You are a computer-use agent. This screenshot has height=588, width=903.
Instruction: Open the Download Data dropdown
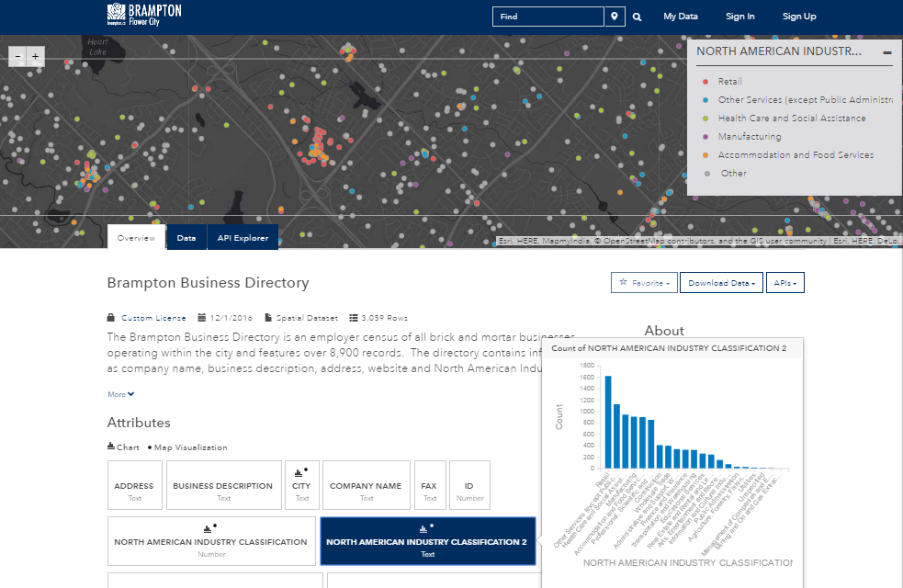(x=721, y=282)
